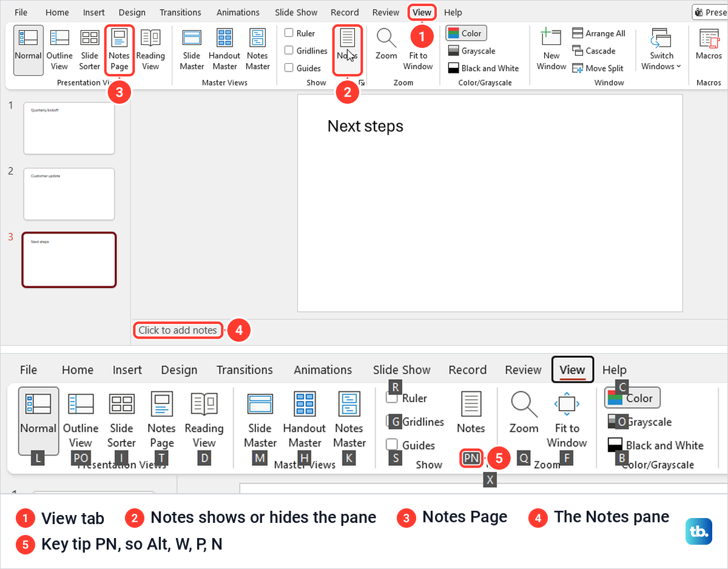Select Color mode in the upper ribbon
Screen dimensions: 728x569
pos(466,33)
